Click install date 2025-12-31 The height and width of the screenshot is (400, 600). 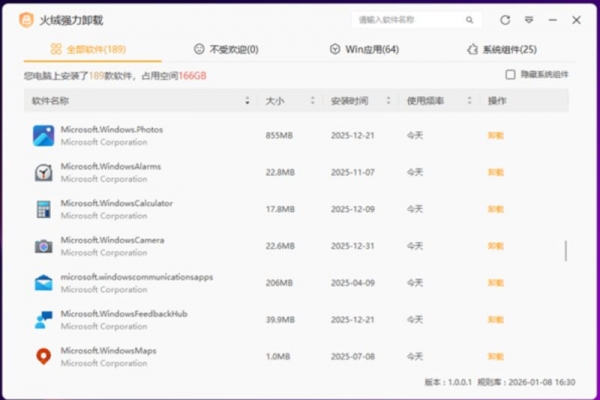(x=352, y=246)
